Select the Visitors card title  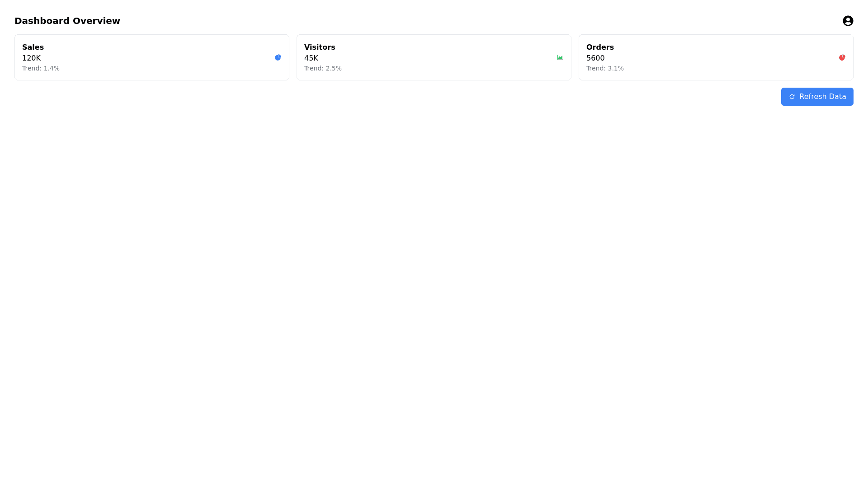point(319,47)
